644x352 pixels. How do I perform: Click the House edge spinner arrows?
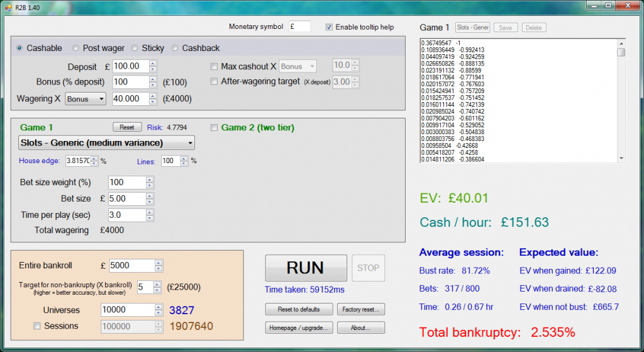(x=94, y=161)
